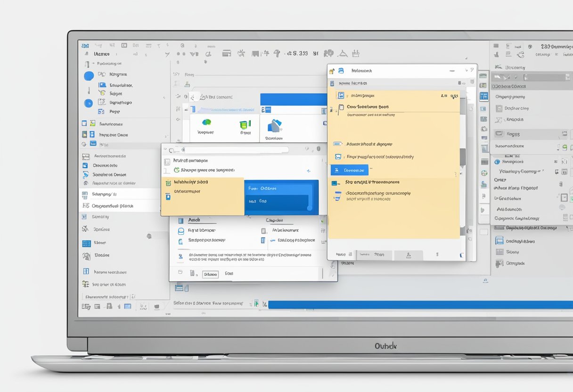Viewport: 573px width, 392px height.
Task: Click the green refresh icon in popup list
Action: 177,170
